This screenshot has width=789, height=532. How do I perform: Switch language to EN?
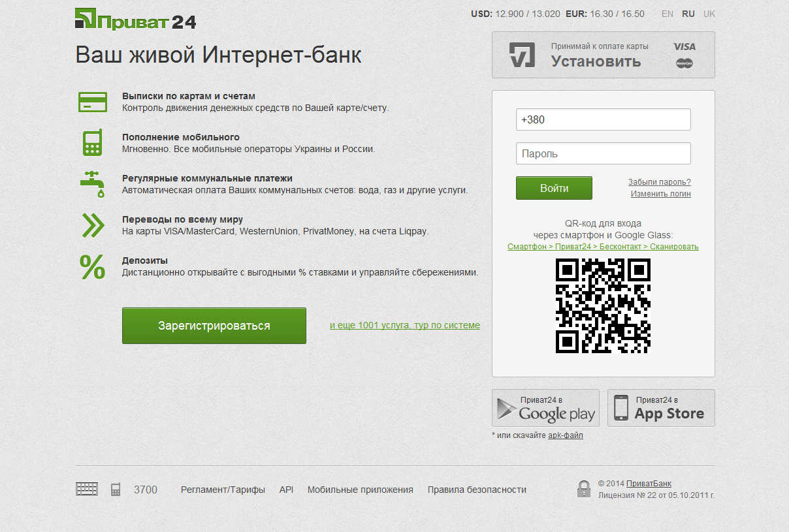click(668, 14)
